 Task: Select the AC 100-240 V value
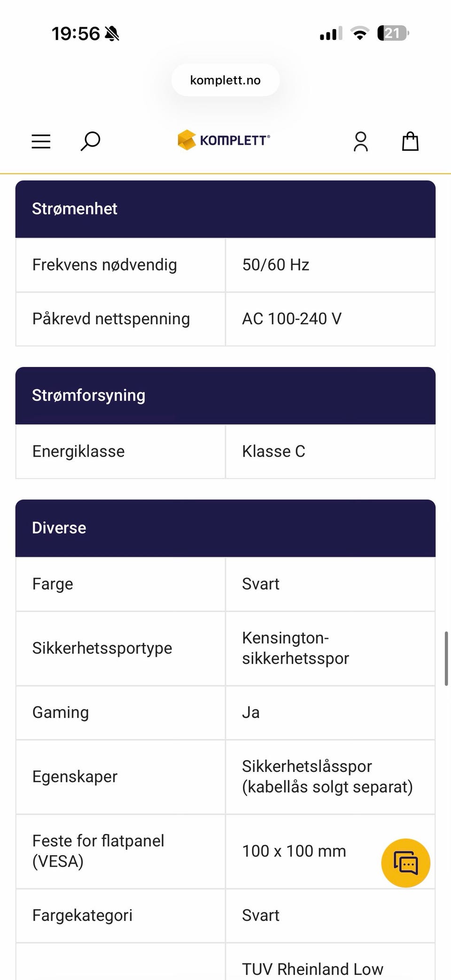click(292, 319)
